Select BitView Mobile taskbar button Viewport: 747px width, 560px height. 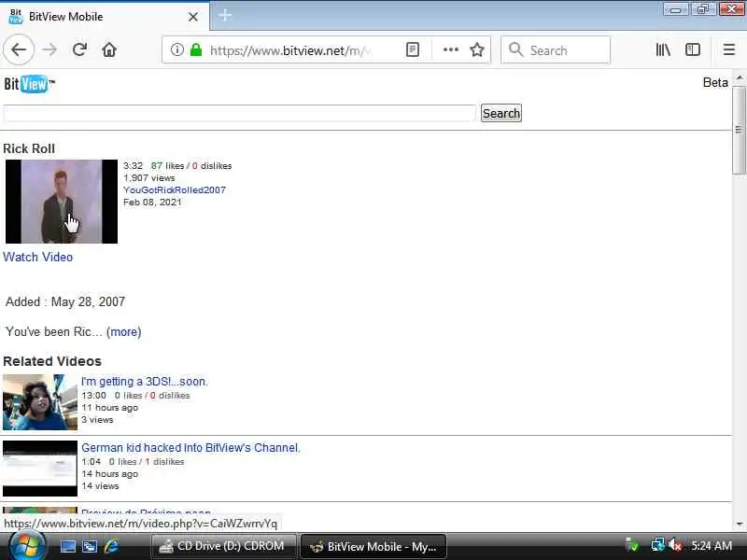pos(373,546)
